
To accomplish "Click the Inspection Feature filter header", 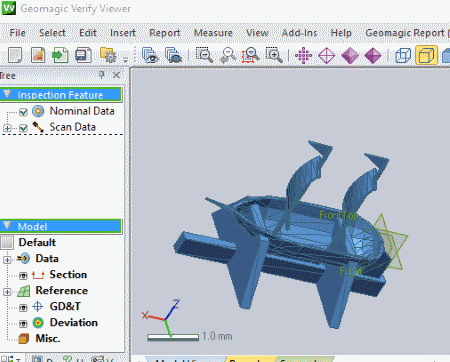I will coord(61,95).
